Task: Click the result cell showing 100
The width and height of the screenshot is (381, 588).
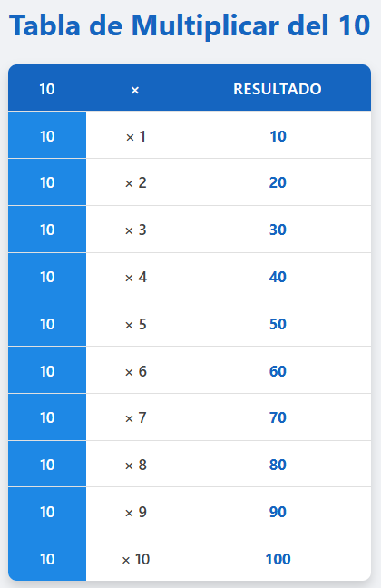Action: 278,558
